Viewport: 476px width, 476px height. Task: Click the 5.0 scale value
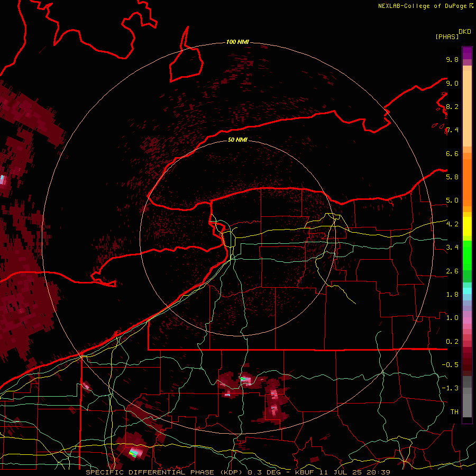click(452, 200)
